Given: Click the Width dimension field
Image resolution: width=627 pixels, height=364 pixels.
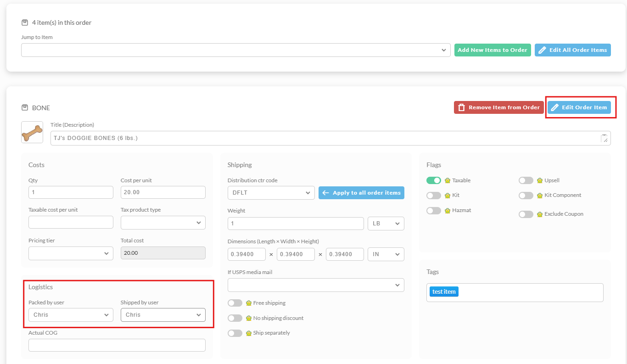Looking at the screenshot, I should point(296,254).
